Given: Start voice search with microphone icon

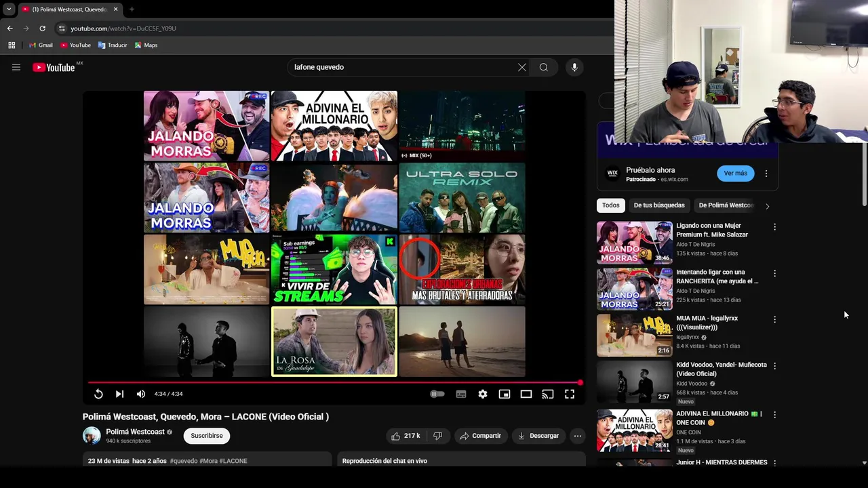Looking at the screenshot, I should (x=574, y=67).
